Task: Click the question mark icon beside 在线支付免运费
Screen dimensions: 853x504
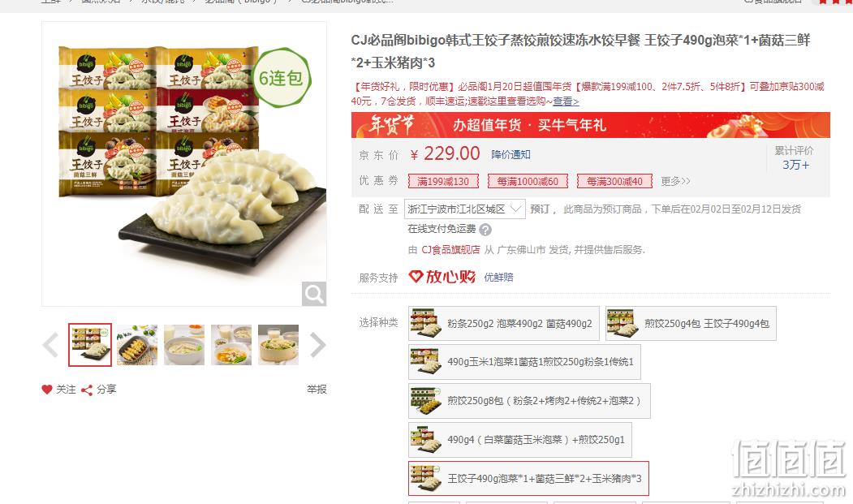Action: coord(485,230)
